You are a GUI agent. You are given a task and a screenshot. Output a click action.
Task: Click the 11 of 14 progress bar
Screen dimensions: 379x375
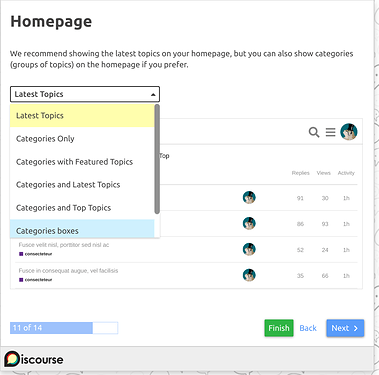point(64,328)
